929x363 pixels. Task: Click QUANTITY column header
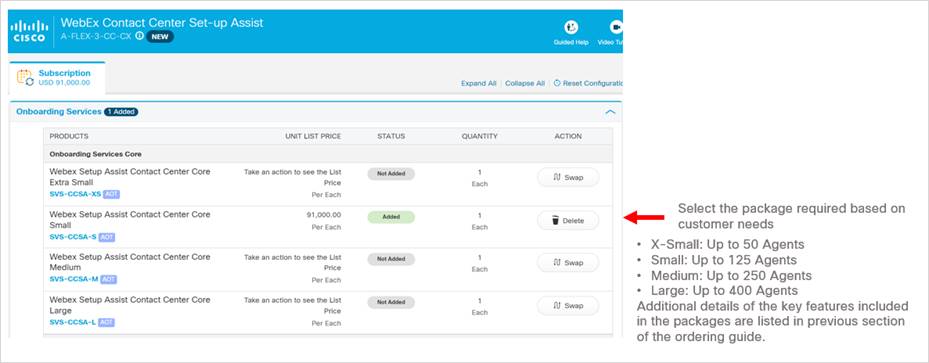point(480,136)
